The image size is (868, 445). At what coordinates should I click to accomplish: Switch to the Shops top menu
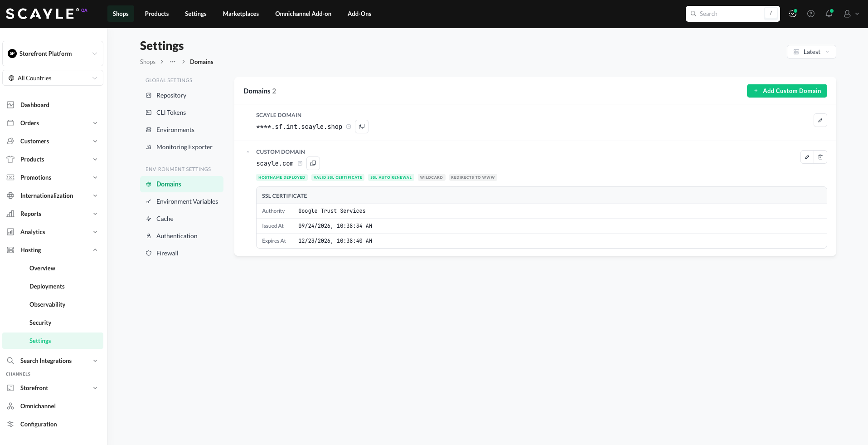(x=121, y=14)
